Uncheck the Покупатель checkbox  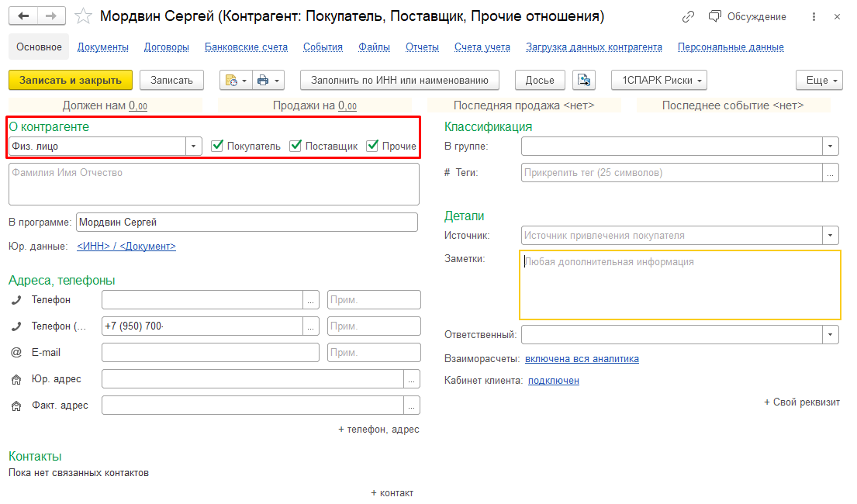click(x=218, y=146)
